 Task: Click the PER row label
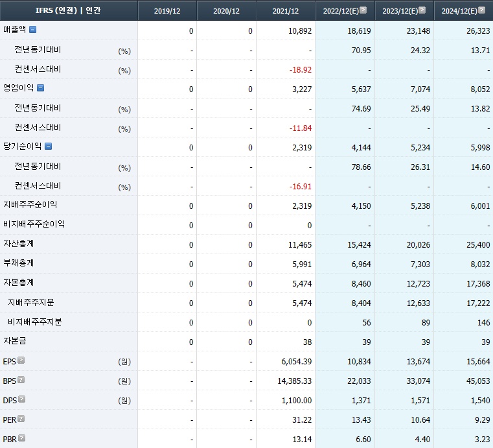[x=10, y=420]
